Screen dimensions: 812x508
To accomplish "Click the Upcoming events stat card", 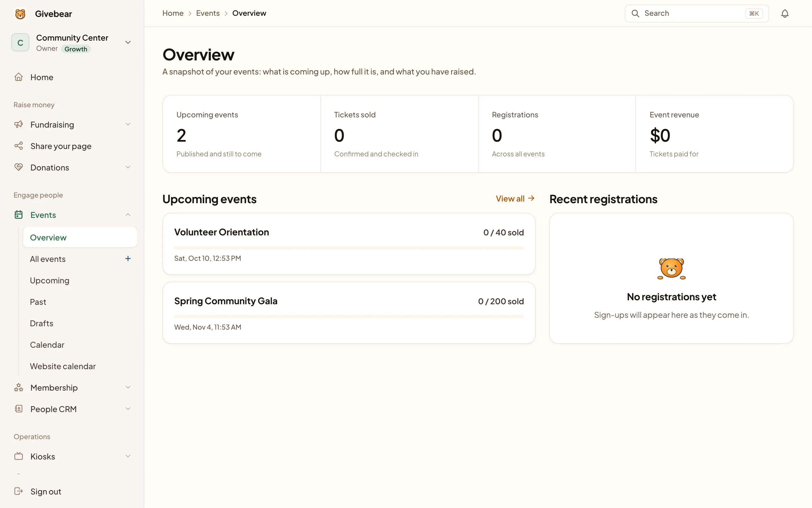I will (242, 134).
